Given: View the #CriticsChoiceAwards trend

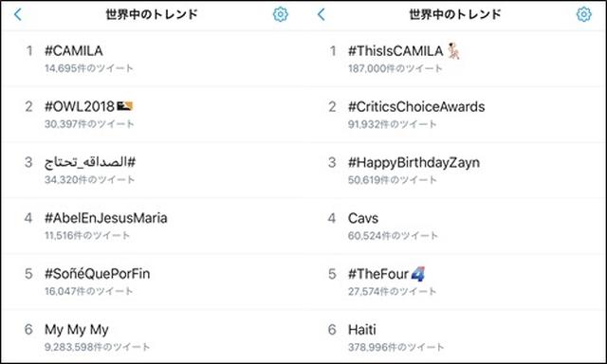Looking at the screenshot, I should pos(457,115).
